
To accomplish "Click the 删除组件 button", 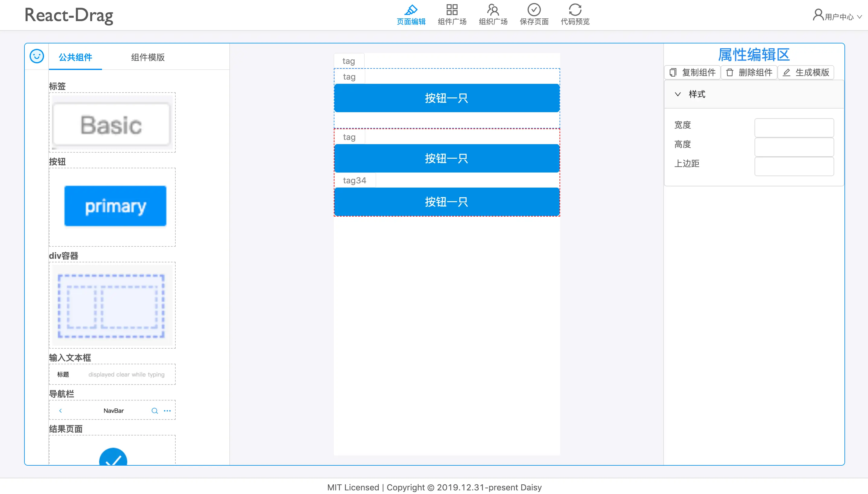I will coord(749,72).
